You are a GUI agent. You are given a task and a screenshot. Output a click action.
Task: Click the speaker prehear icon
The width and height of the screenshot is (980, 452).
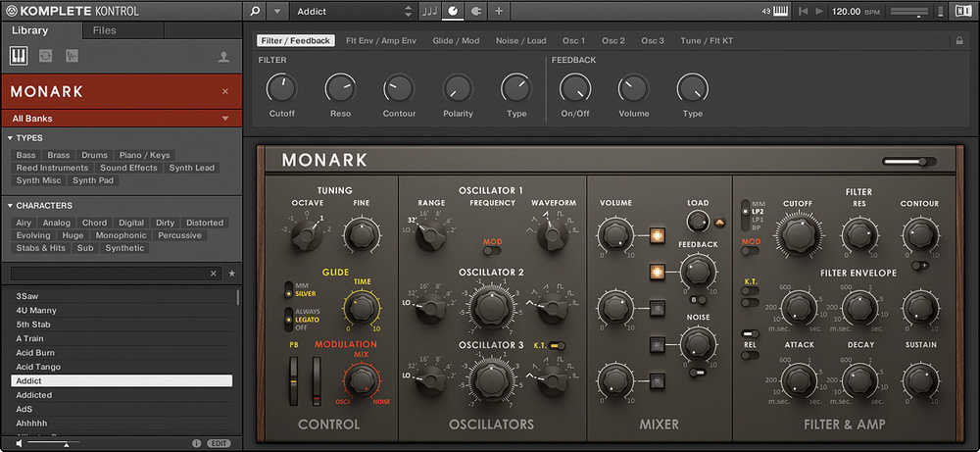coord(20,443)
